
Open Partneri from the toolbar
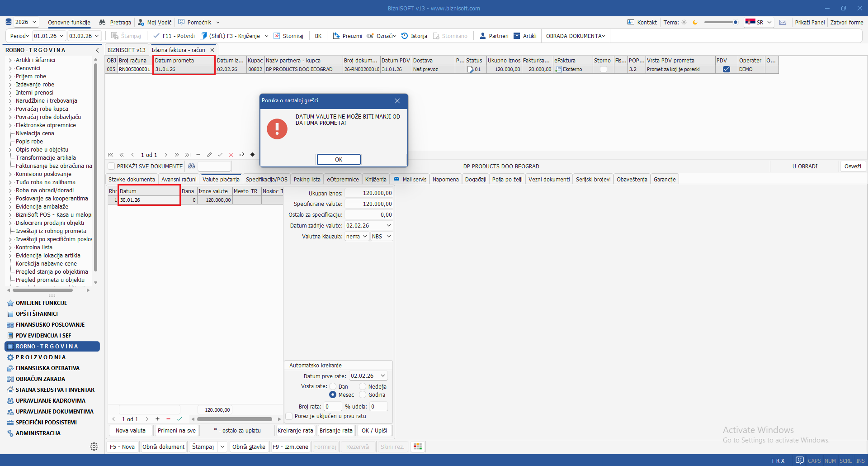(483, 36)
